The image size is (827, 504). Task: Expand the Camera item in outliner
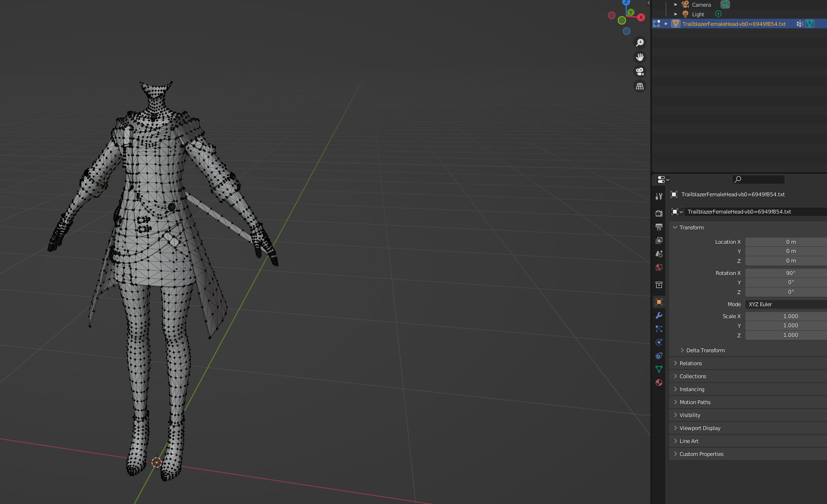[x=676, y=5]
